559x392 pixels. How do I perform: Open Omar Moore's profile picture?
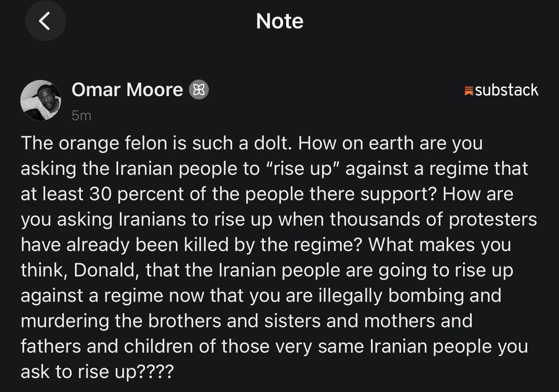pyautogui.click(x=41, y=100)
